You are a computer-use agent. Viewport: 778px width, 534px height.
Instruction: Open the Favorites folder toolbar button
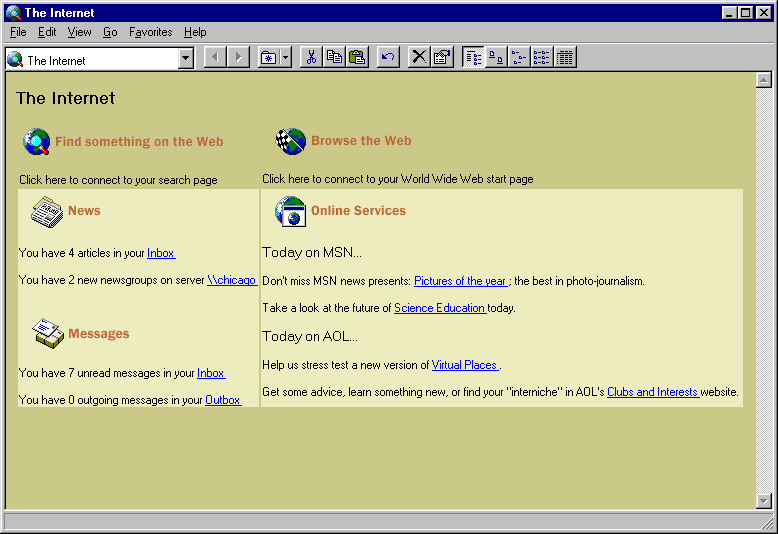tap(268, 58)
